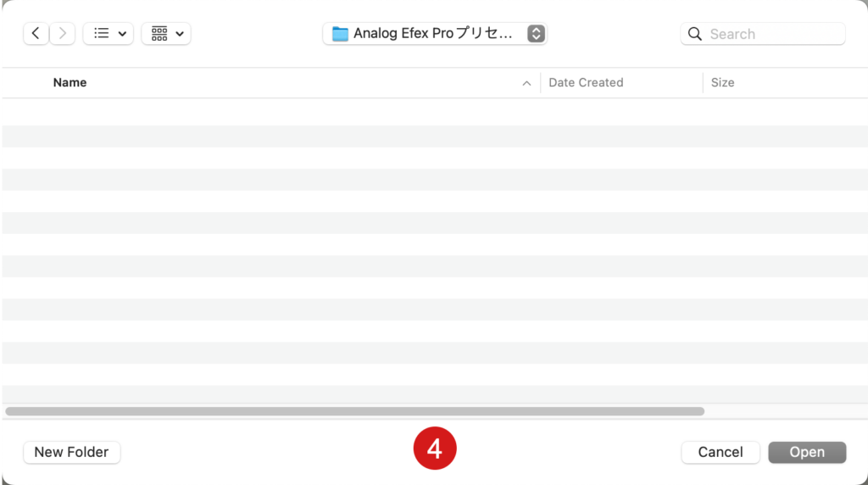
Task: Click the New Folder button
Action: point(71,452)
